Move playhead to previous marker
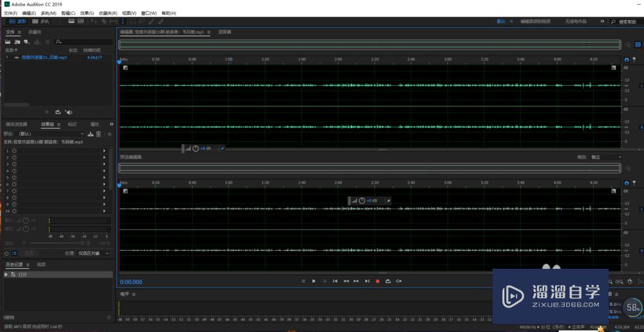The height and width of the screenshot is (332, 644). tap(335, 281)
